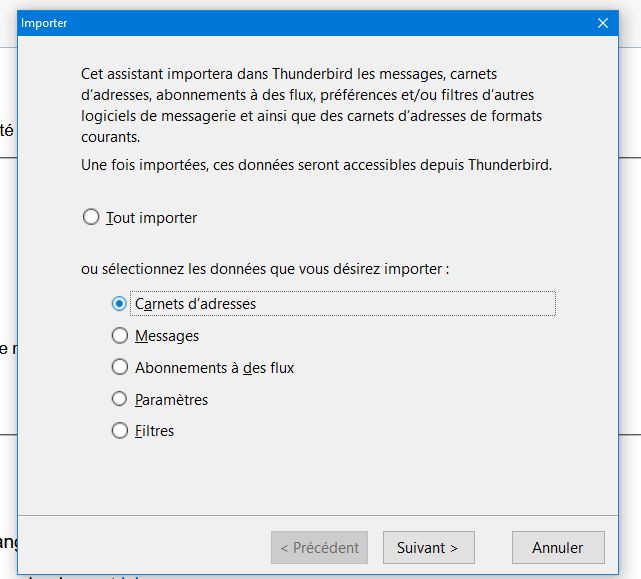Click the "Une fois importées" sentence
The height and width of the screenshot is (579, 641).
316,164
